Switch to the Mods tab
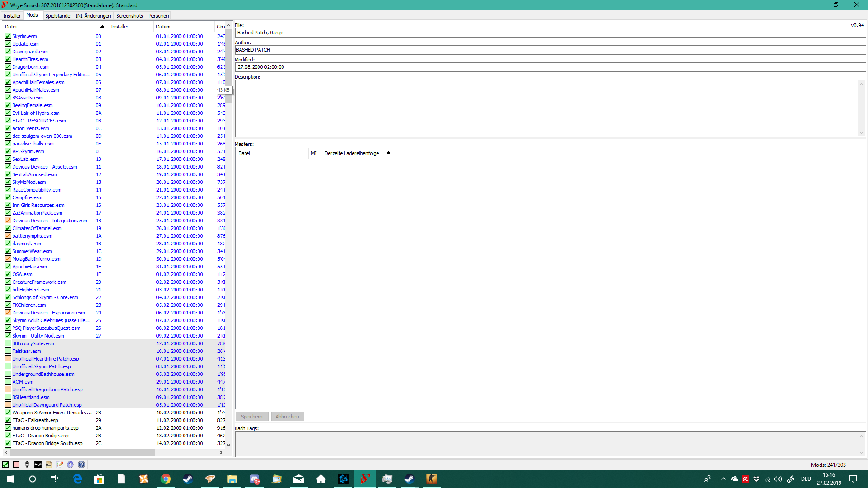Screen dimensions: 868x488 (x=32, y=15)
